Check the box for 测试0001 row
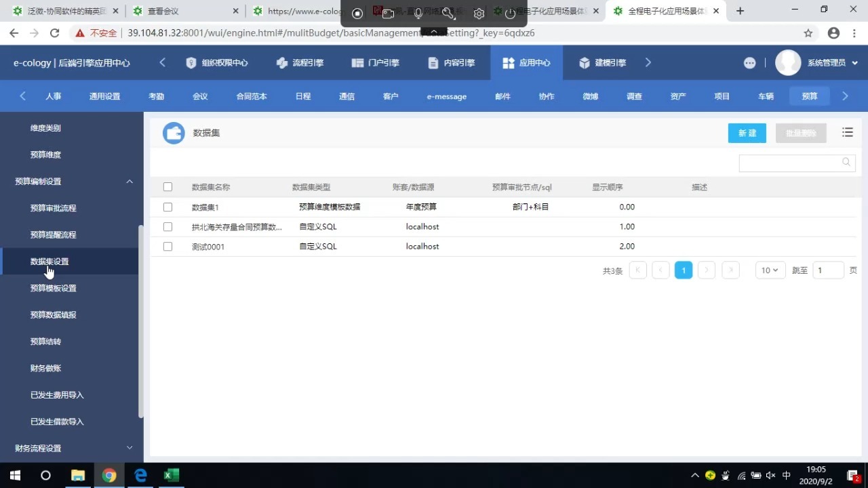Viewport: 868px width, 488px height. click(167, 247)
